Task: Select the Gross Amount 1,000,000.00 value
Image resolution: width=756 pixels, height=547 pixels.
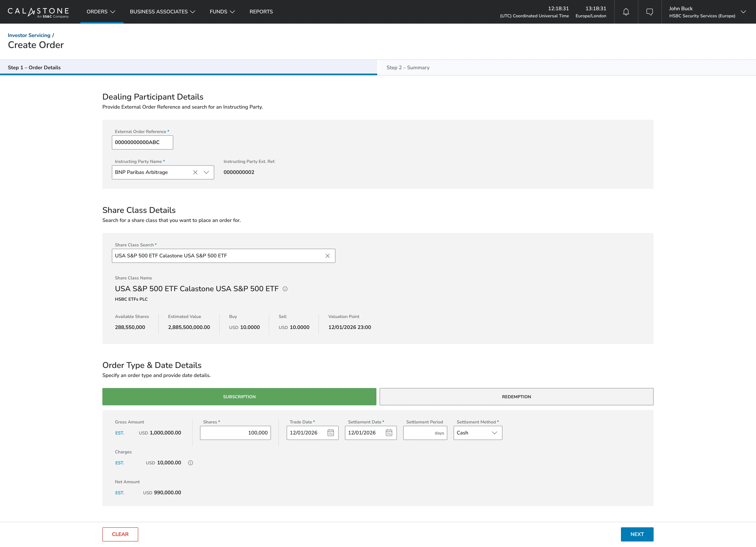Action: coord(165,433)
